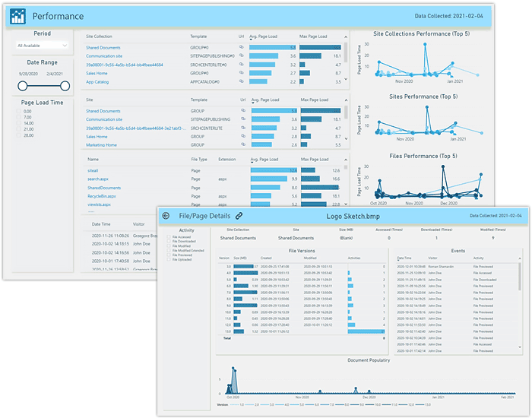Image resolution: width=532 pixels, height=418 pixels.
Task: Check the 7.00 page load time box
Action: point(19,117)
